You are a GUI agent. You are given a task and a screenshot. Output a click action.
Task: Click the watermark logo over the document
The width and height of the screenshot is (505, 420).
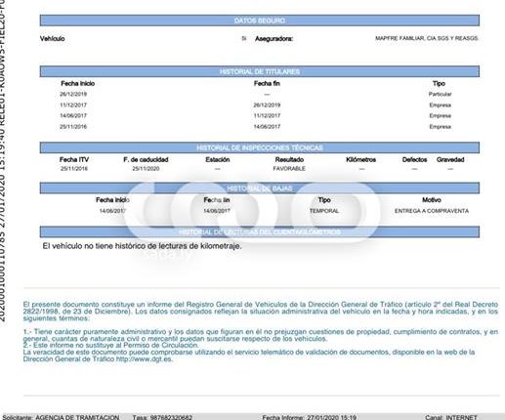point(252,212)
